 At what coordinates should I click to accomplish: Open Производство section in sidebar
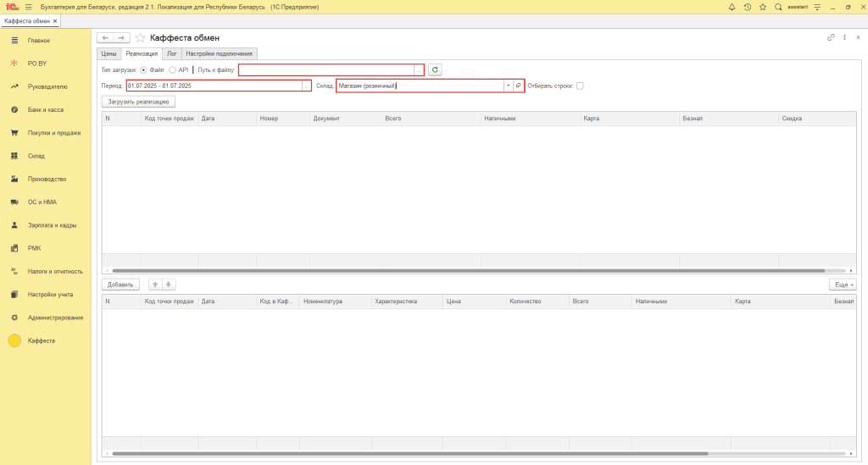46,180
